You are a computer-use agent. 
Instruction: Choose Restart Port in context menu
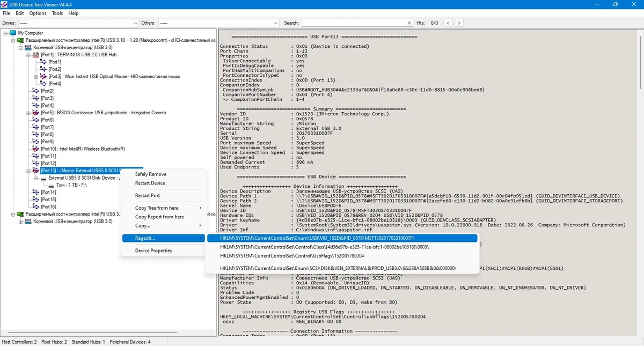[163, 195]
